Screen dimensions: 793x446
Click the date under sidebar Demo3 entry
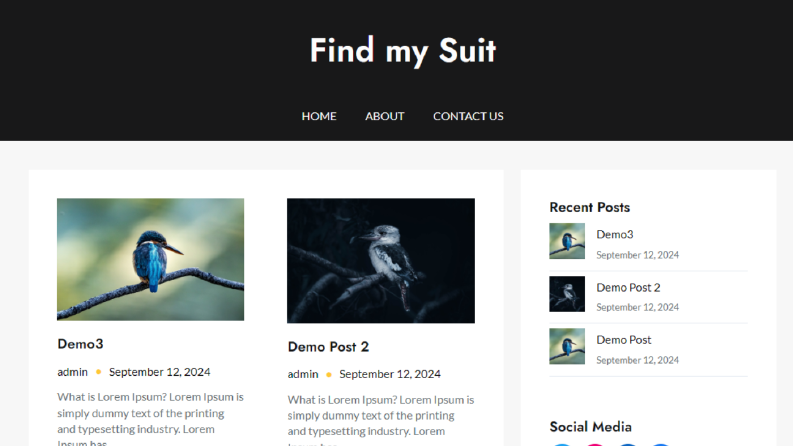click(x=637, y=255)
